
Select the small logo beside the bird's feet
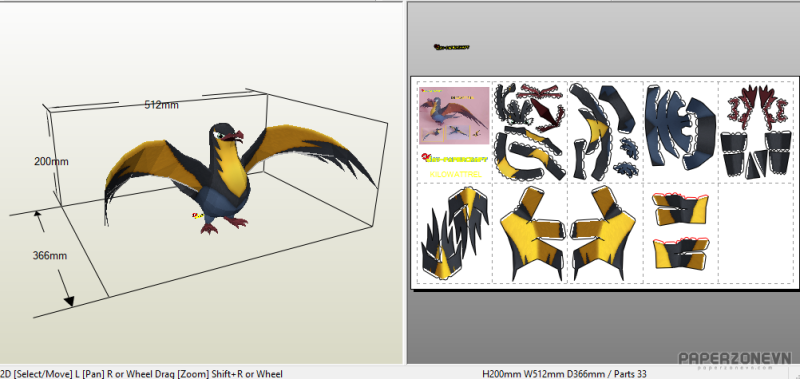(x=197, y=216)
